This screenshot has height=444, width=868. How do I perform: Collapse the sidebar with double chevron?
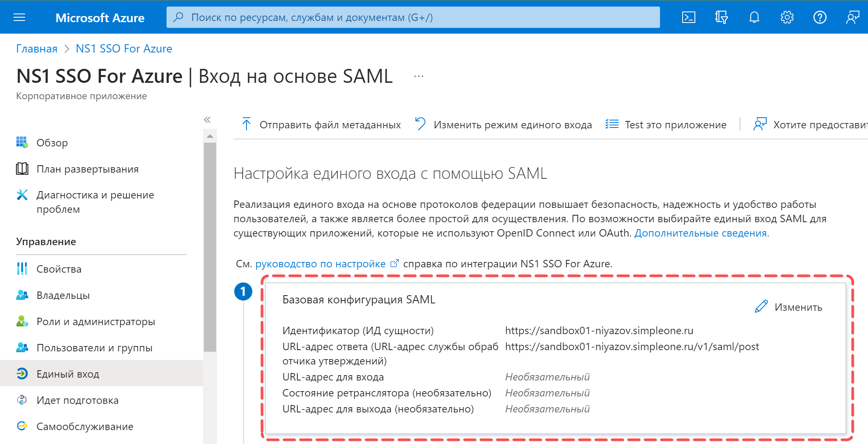[207, 120]
